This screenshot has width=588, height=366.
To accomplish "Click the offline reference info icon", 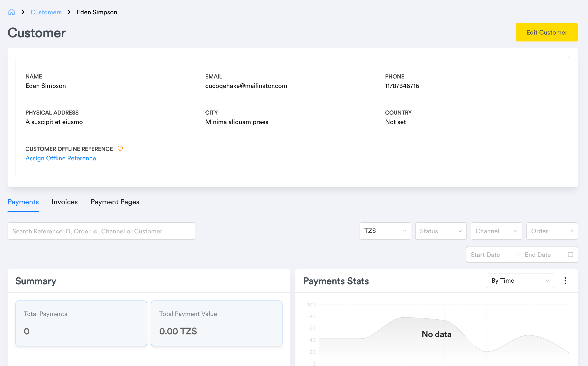I will (x=120, y=148).
